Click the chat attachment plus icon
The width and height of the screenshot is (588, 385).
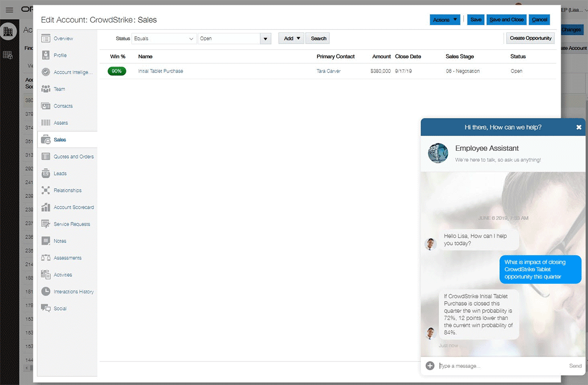[430, 365]
